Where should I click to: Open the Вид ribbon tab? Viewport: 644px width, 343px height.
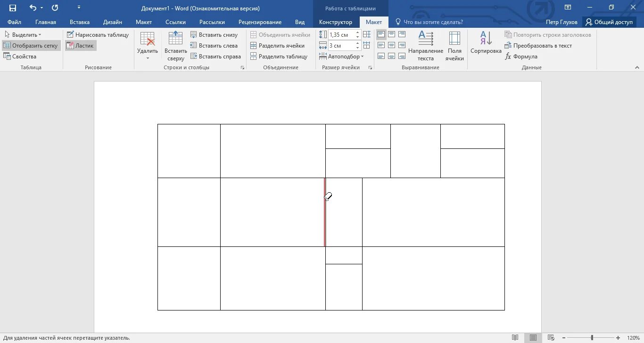click(300, 22)
